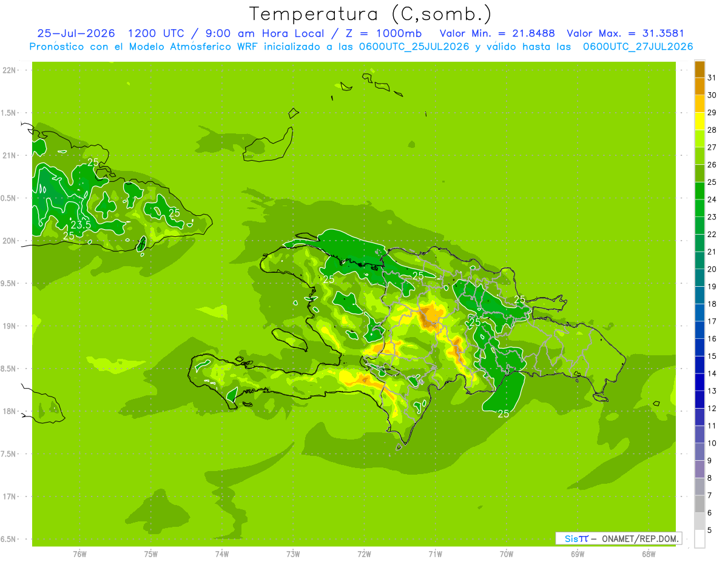Click the legend number 24
728x562 pixels.
tap(712, 199)
